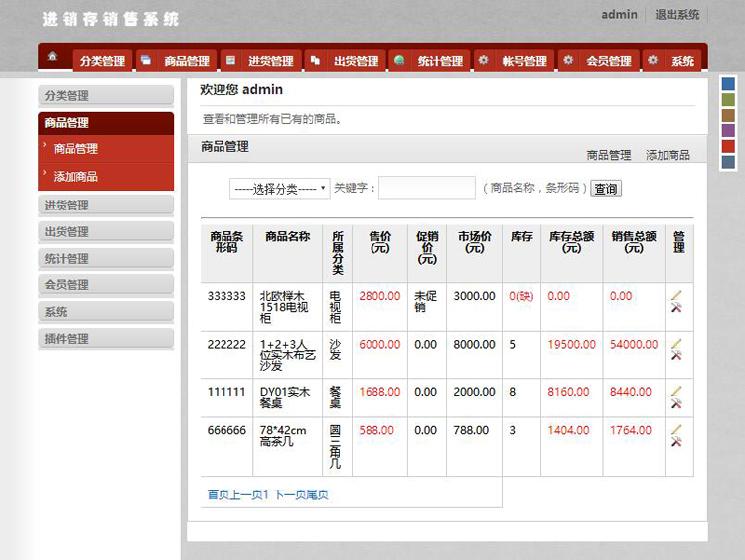Expand 会员管理 in the left sidebar
Image resolution: width=745 pixels, height=560 pixels.
tap(105, 285)
